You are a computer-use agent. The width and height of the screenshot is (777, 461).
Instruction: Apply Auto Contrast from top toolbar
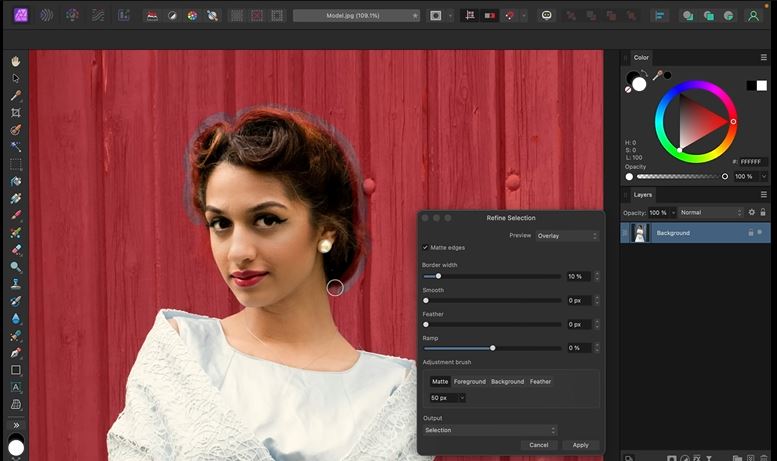point(172,16)
